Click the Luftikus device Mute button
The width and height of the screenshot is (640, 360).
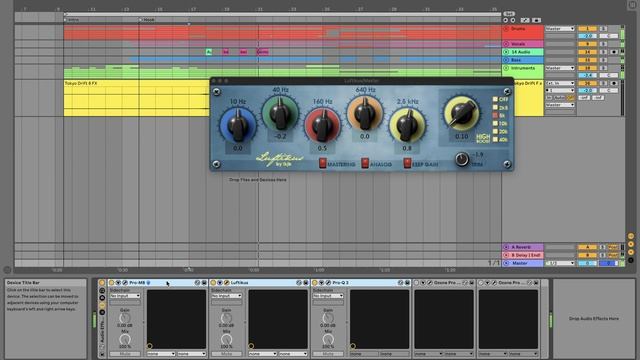click(x=227, y=354)
